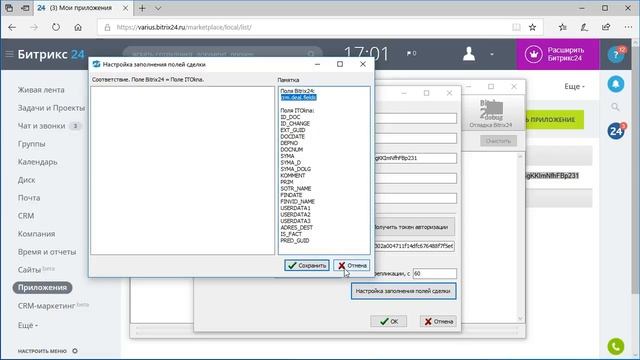Screen dimensions: 640x360
Task: Expand the Еще dropdown on the page
Action: 574,86
